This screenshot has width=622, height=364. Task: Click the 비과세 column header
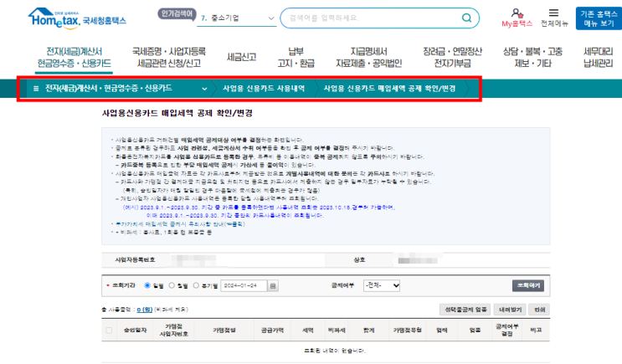click(x=337, y=330)
